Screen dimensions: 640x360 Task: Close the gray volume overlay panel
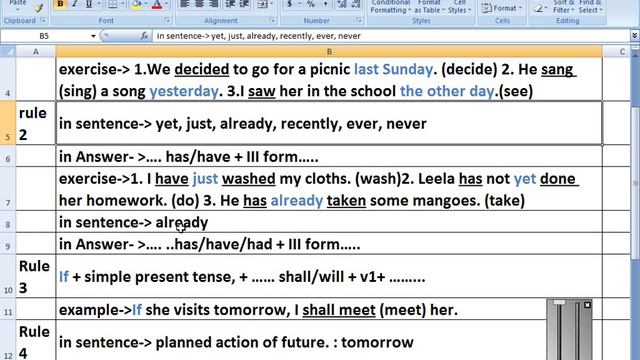coord(587,305)
